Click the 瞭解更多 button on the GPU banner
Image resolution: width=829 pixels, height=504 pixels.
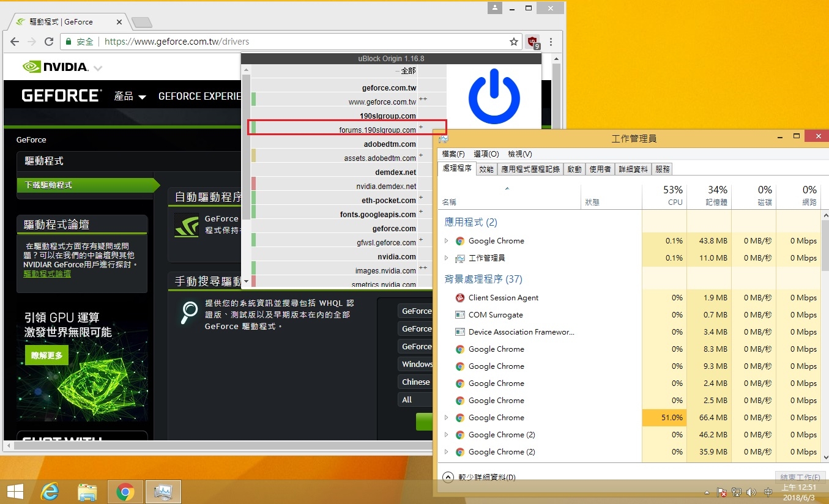click(47, 355)
